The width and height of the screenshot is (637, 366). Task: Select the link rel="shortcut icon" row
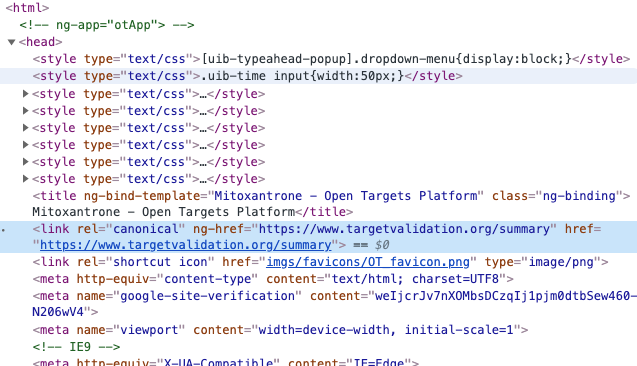[x=321, y=262]
